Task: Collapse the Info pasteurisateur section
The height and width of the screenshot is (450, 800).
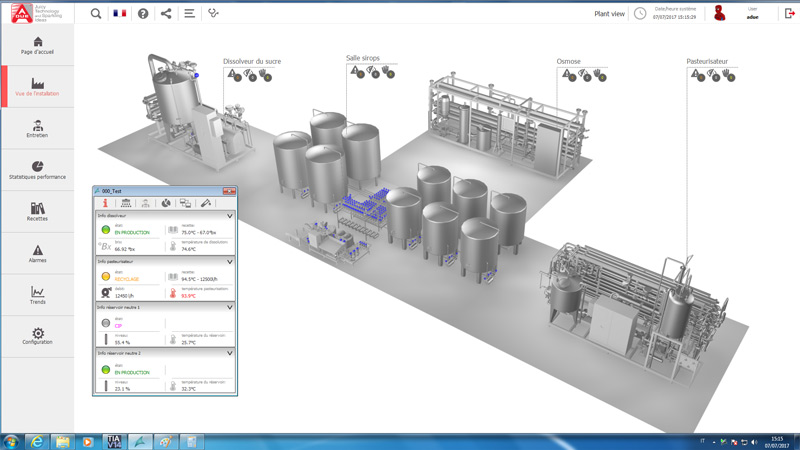Action: 230,262
